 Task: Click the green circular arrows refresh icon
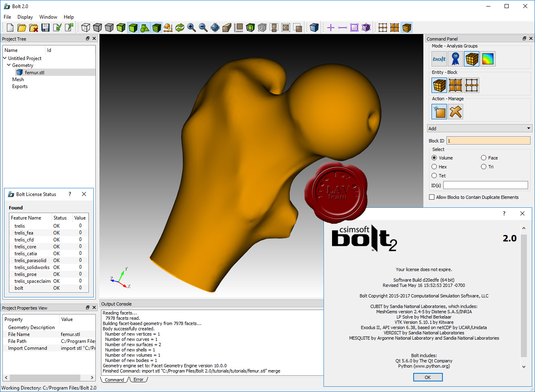[x=180, y=28]
